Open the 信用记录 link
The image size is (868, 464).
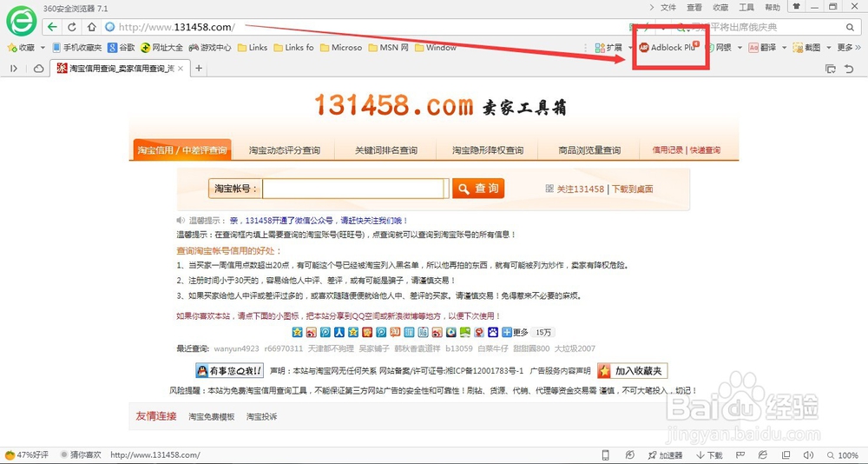click(x=667, y=150)
